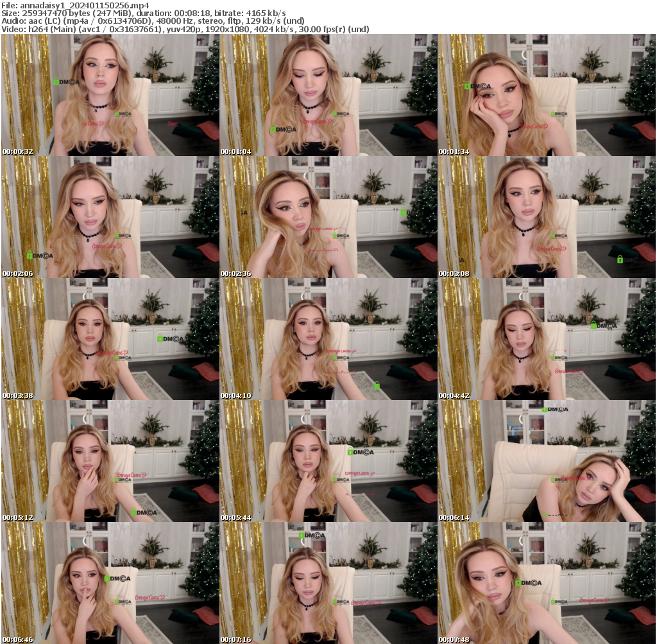Click the DMCA icon at 00:07:48
Viewport: 657px width, 644px height.
(x=530, y=583)
